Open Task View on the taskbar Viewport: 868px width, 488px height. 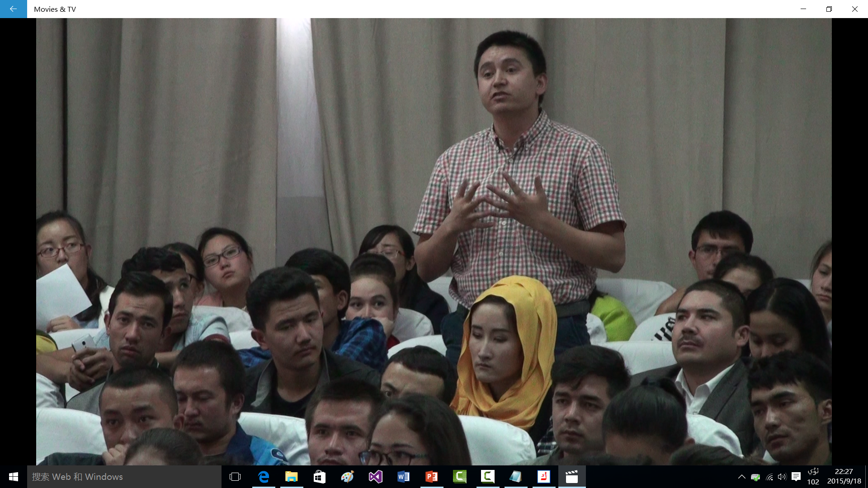[x=235, y=477]
